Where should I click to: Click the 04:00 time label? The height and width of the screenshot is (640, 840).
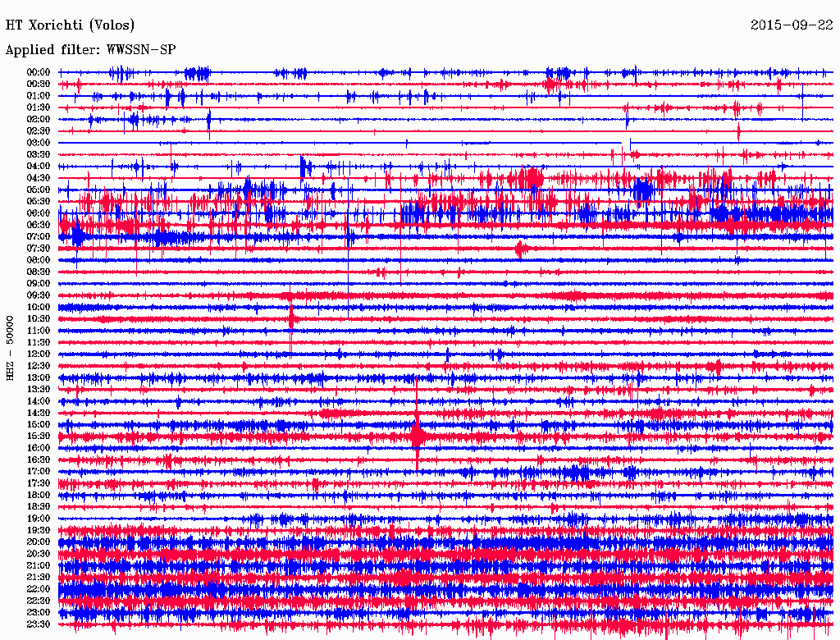point(39,167)
